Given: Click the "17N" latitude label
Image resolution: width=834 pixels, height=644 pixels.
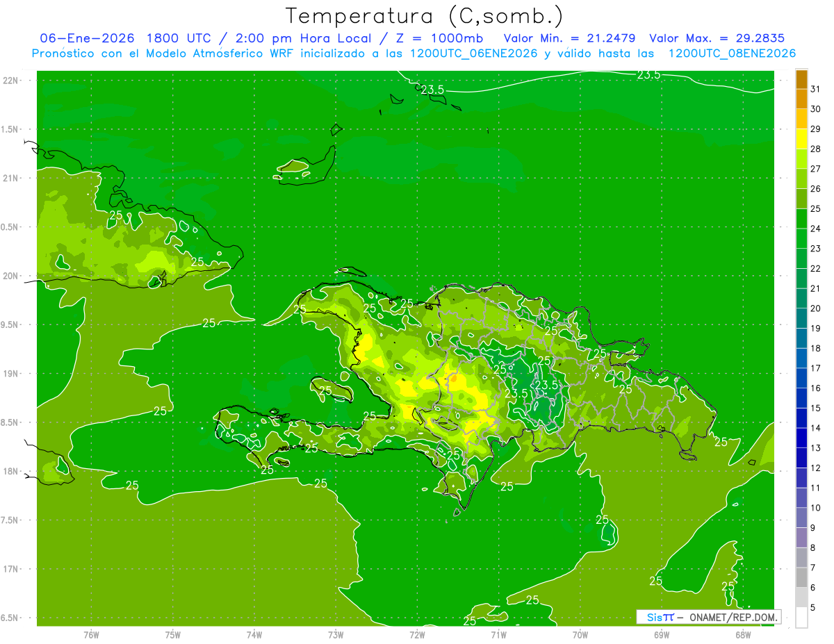Looking at the screenshot, I should tap(10, 569).
